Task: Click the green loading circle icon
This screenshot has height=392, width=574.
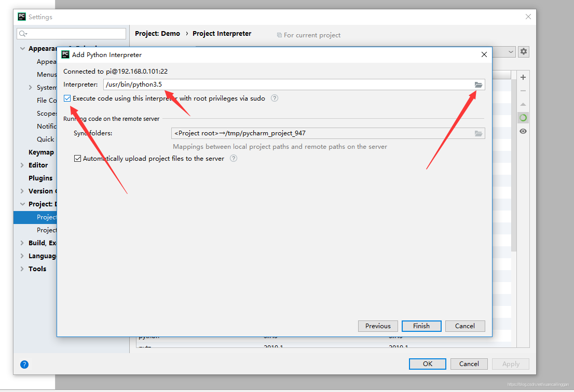Action: tap(523, 118)
